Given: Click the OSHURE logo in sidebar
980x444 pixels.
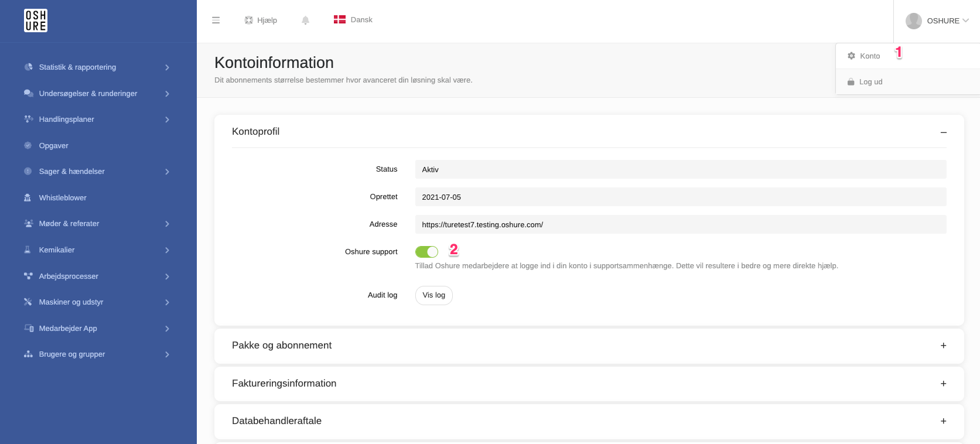Looking at the screenshot, I should point(36,21).
